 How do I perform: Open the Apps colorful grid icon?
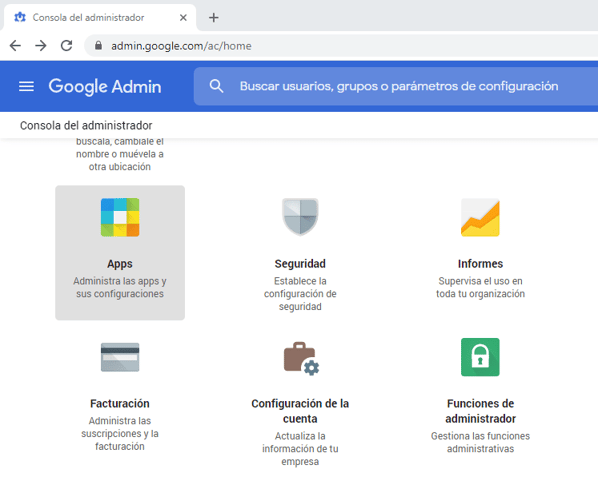120,217
